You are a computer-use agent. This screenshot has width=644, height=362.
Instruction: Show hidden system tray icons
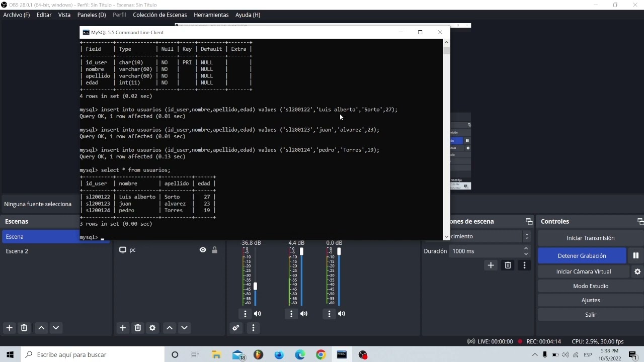pos(535,355)
